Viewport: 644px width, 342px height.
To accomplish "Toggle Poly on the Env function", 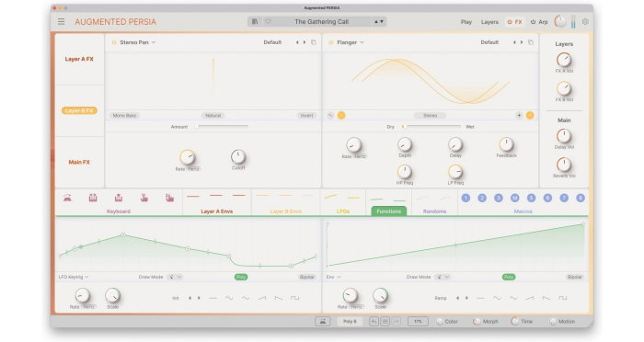I will point(509,277).
